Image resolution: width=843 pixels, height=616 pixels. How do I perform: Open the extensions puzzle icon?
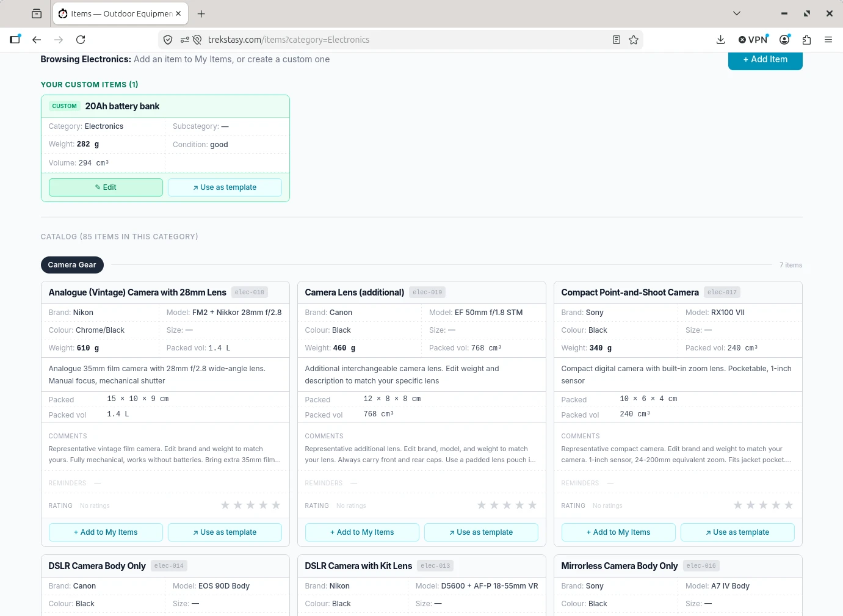click(x=806, y=40)
